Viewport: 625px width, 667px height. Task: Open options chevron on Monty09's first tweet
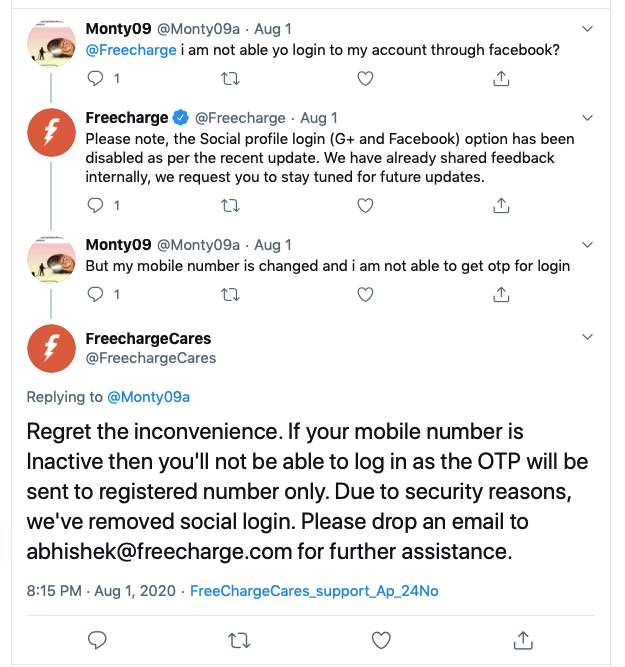[587, 29]
